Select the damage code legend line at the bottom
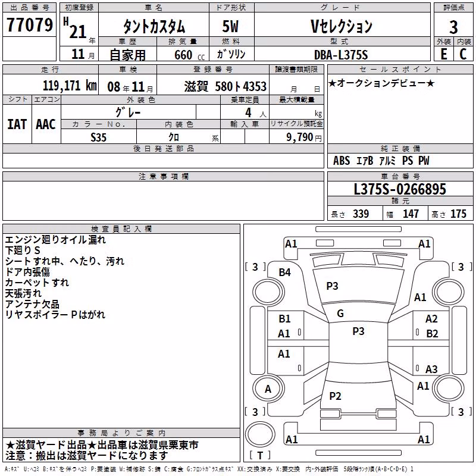This screenshot has width=476, height=476. tap(209, 469)
